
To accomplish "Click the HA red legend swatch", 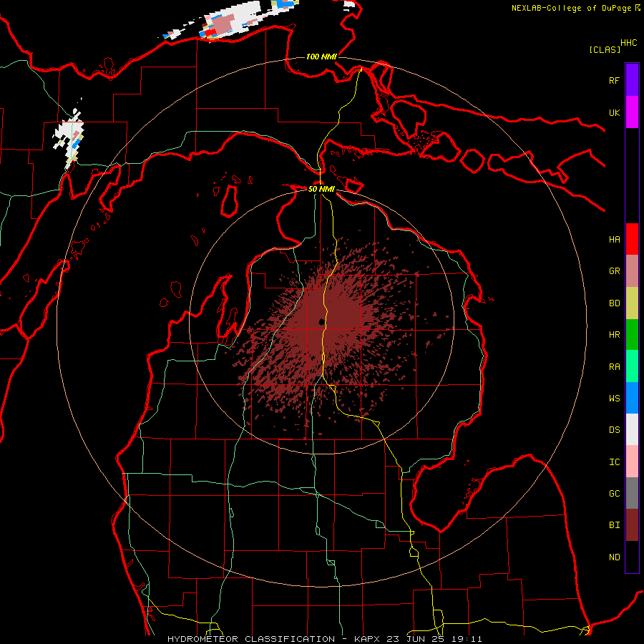I will point(632,239).
